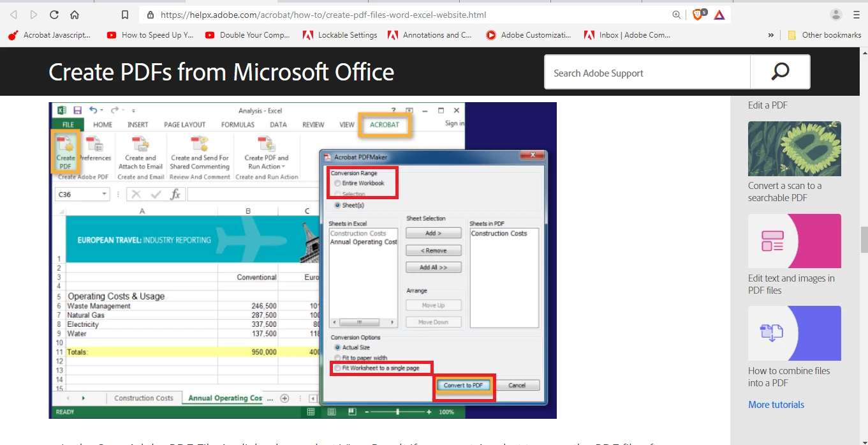
Task: Select the Actual Size radio button
Action: [x=337, y=347]
